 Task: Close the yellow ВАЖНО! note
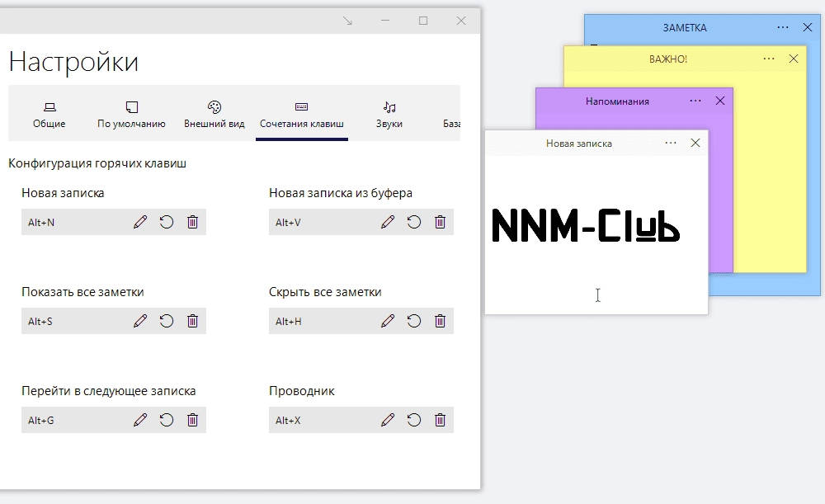[794, 59]
